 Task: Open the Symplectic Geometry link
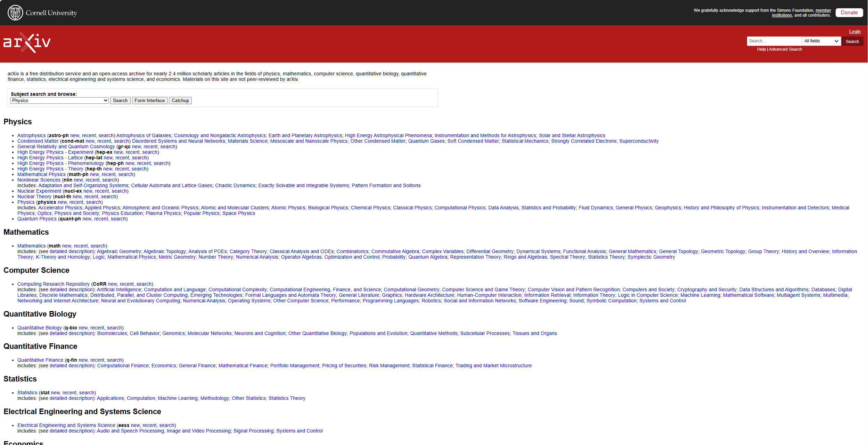(651, 257)
